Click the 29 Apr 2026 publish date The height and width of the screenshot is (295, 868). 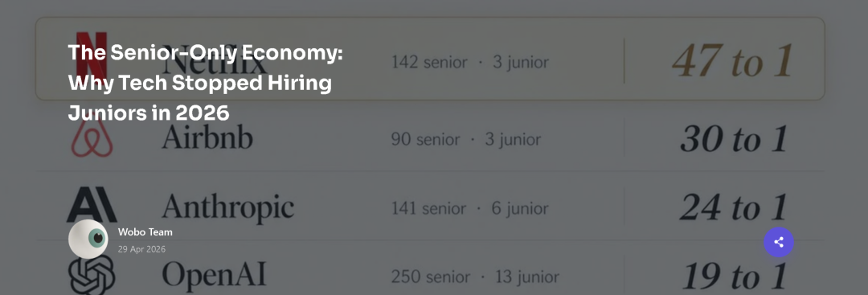click(141, 249)
